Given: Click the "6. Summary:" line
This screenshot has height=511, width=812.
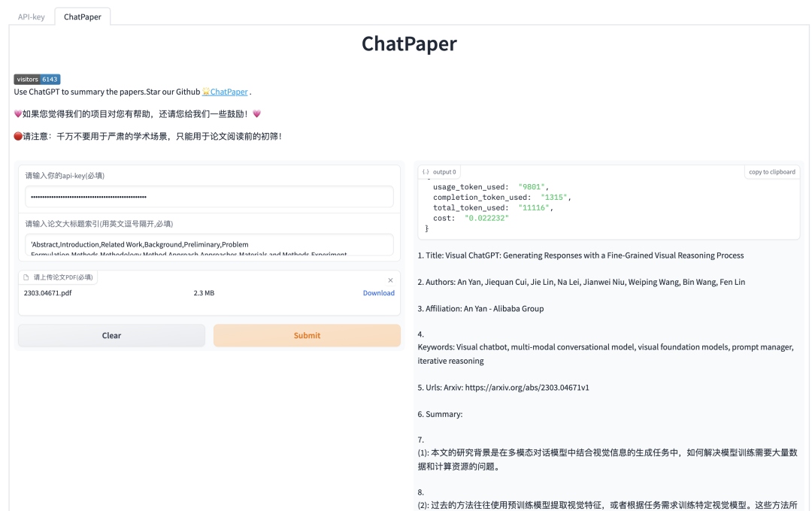Looking at the screenshot, I should (440, 414).
